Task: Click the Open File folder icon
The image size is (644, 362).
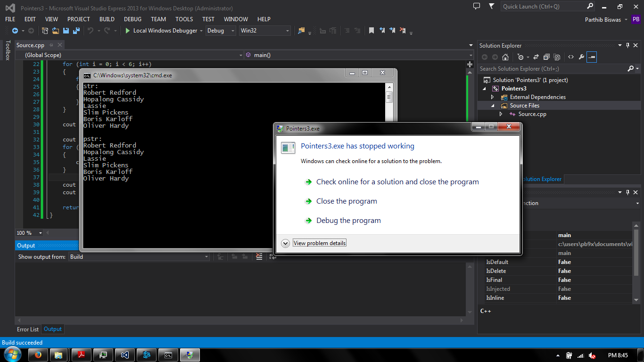Action: (x=56, y=31)
